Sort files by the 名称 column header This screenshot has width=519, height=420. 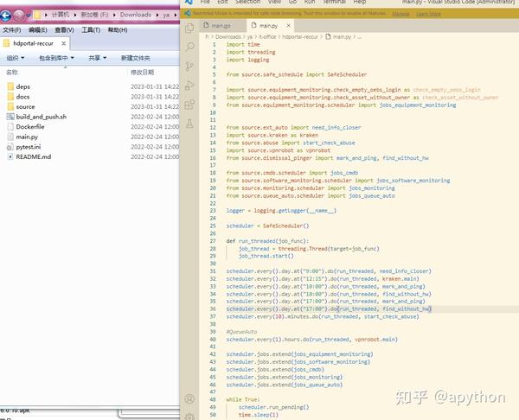(x=12, y=72)
